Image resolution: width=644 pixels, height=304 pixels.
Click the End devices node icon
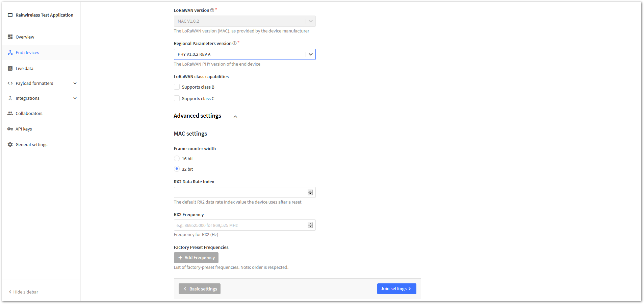(10, 52)
